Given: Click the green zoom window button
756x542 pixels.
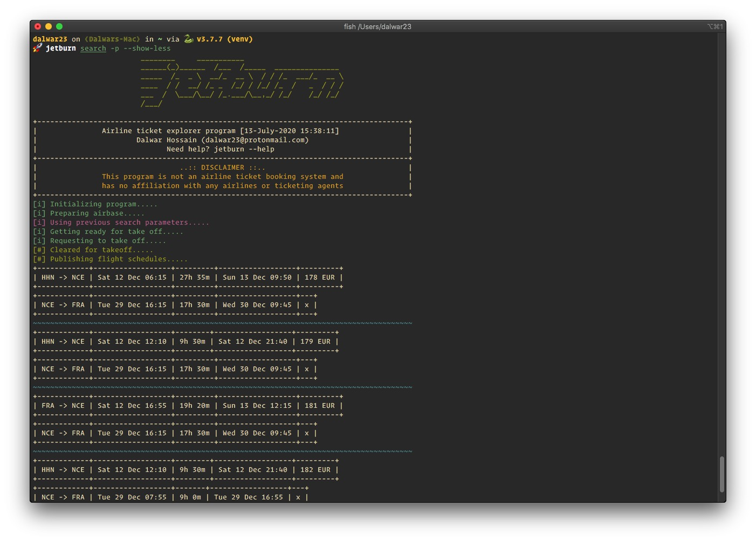Looking at the screenshot, I should coord(59,26).
